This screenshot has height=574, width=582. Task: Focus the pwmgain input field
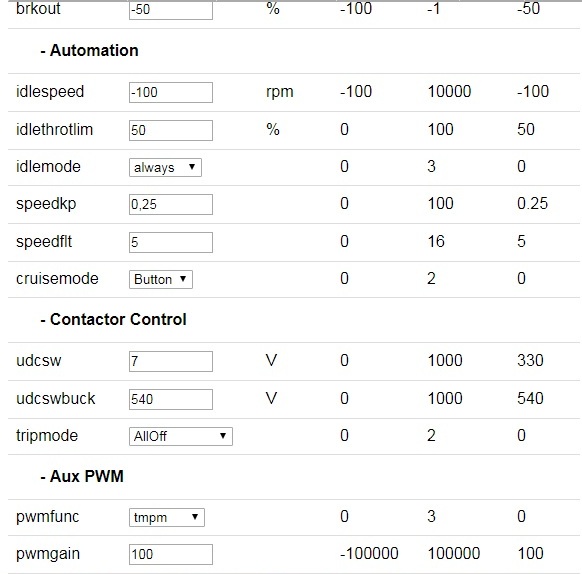coord(171,554)
